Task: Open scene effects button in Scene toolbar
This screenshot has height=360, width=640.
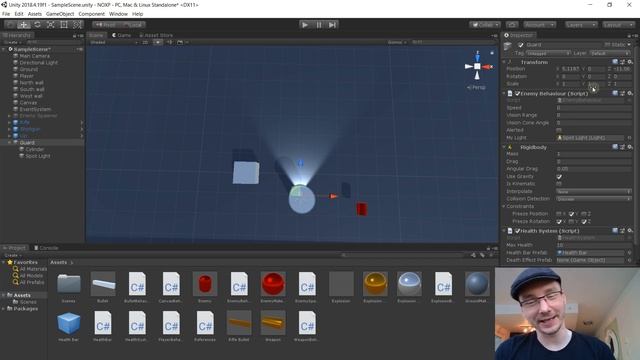Action: (180, 42)
